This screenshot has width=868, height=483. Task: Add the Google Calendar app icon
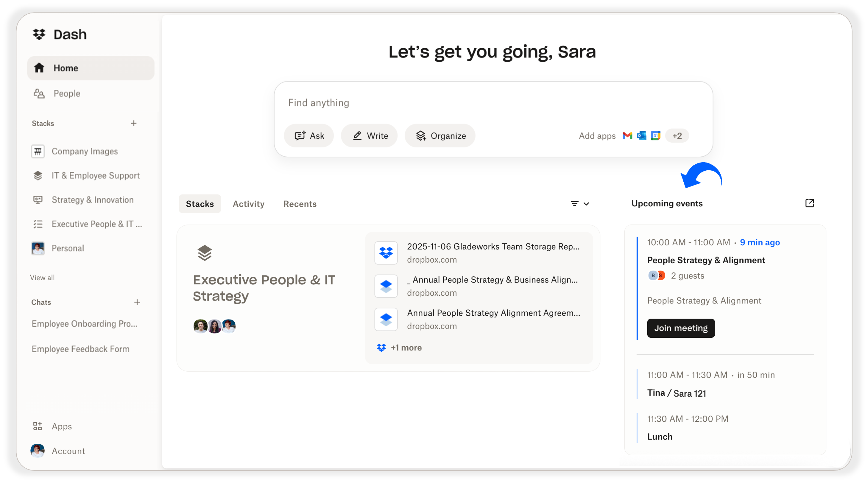pyautogui.click(x=655, y=135)
